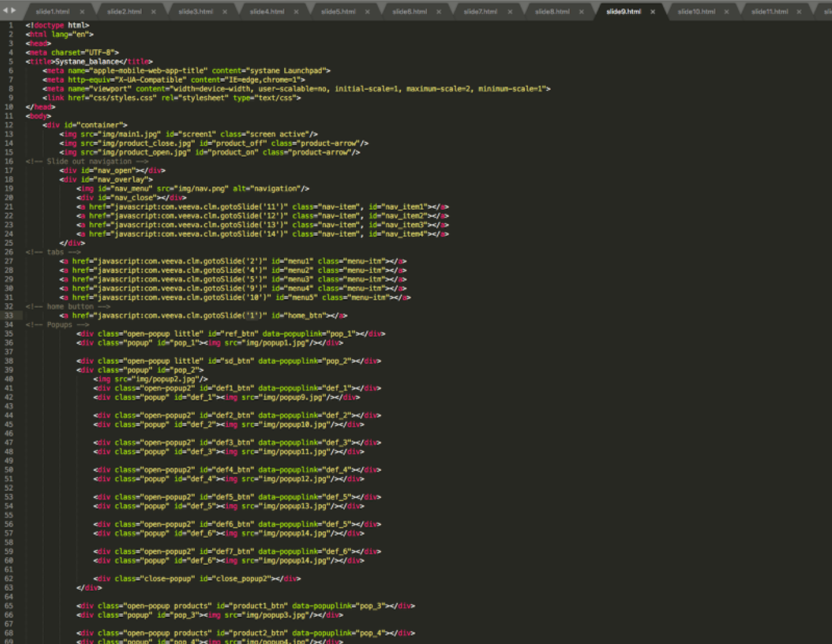
Task: Click the id value nav_item4
Action: tap(405, 234)
